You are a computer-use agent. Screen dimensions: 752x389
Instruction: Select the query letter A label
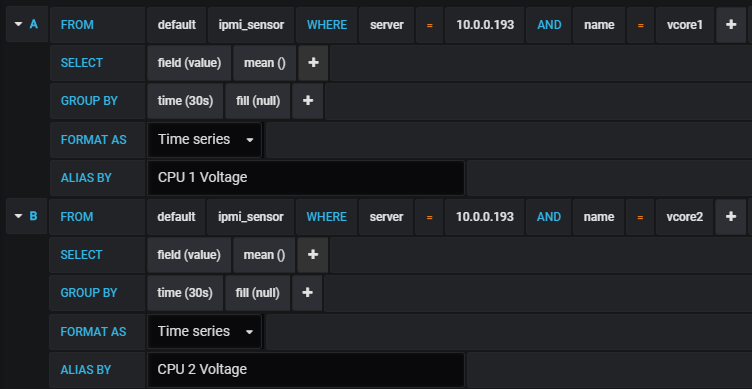point(34,24)
